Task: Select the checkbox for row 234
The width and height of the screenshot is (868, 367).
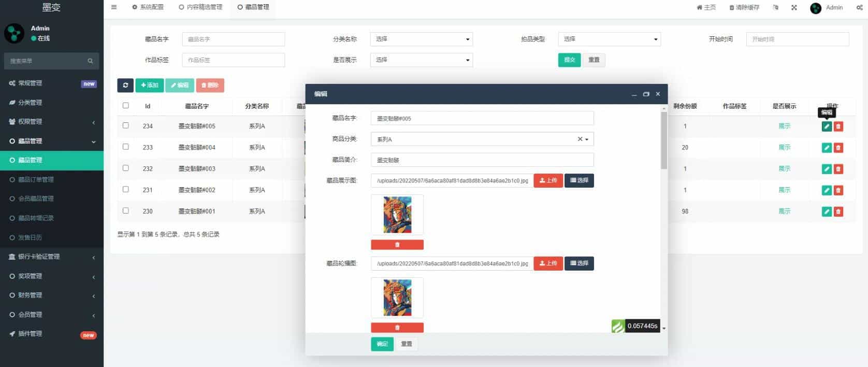Action: click(126, 125)
